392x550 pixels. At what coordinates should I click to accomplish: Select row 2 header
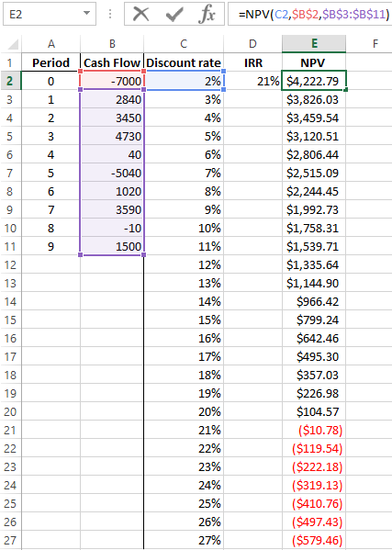click(x=10, y=82)
